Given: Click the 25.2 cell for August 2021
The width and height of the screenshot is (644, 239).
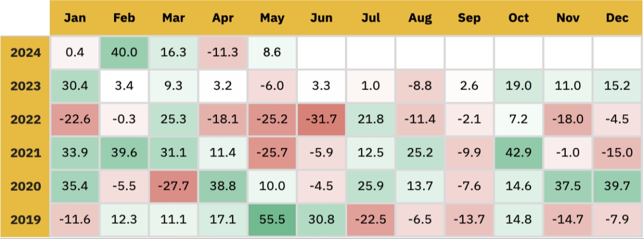Looking at the screenshot, I should click(420, 152).
